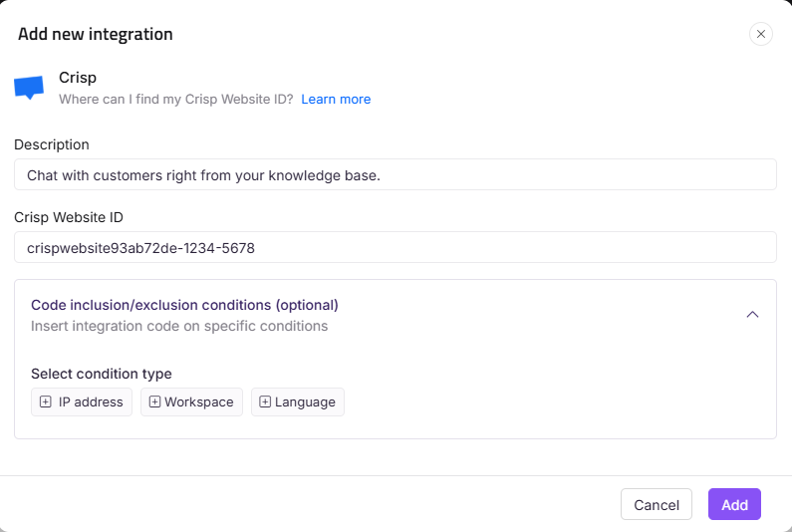Focus the Description input field
The width and height of the screenshot is (792, 532).
[x=395, y=174]
